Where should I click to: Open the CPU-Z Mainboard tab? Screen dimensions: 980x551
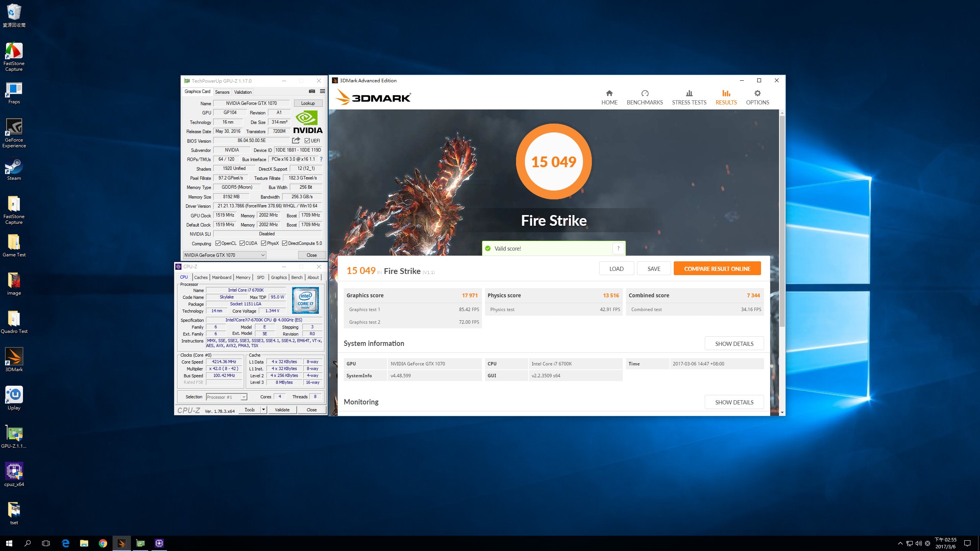click(x=222, y=277)
